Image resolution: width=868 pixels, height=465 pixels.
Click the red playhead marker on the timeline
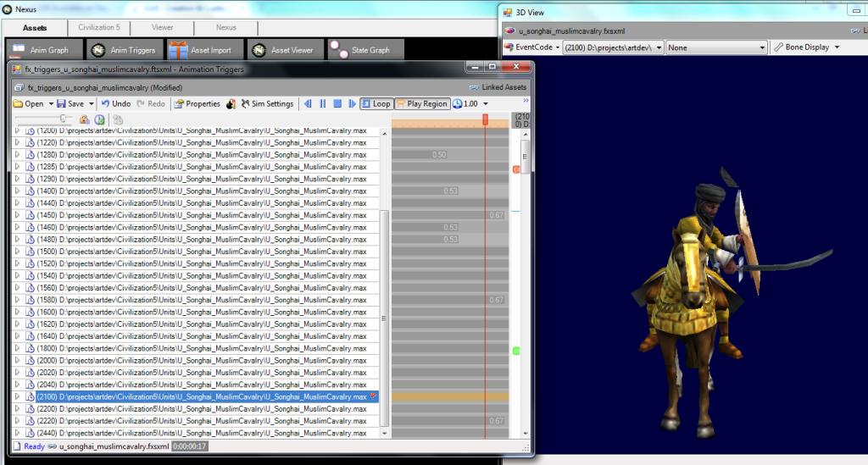(x=485, y=119)
